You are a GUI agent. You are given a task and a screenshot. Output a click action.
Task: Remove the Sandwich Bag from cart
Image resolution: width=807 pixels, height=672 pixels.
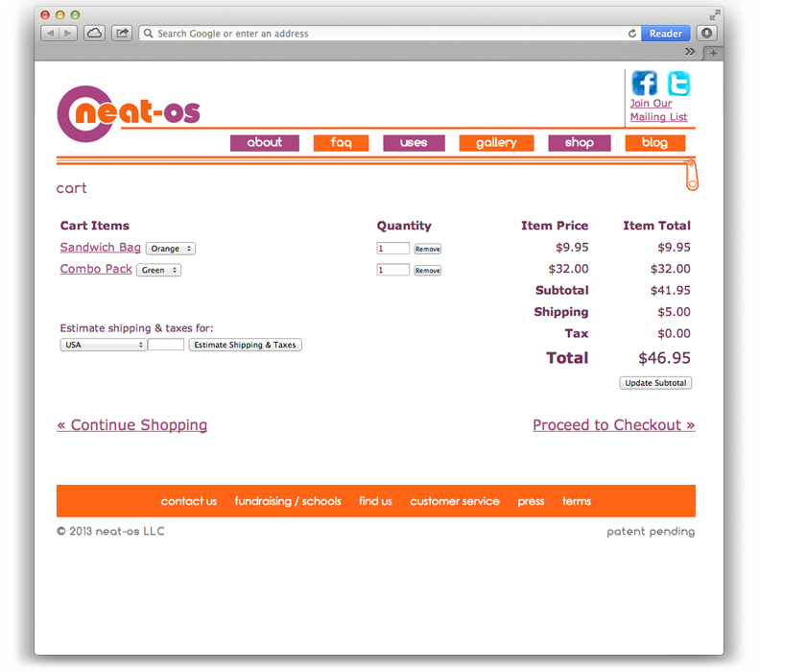coord(428,249)
